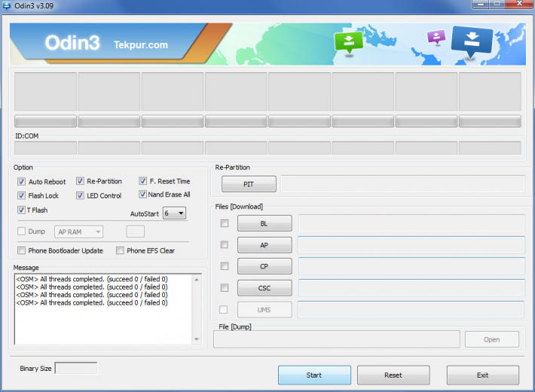Viewport: 535px width, 392px height.
Task: Uncheck Nand Erase All
Action: click(143, 194)
